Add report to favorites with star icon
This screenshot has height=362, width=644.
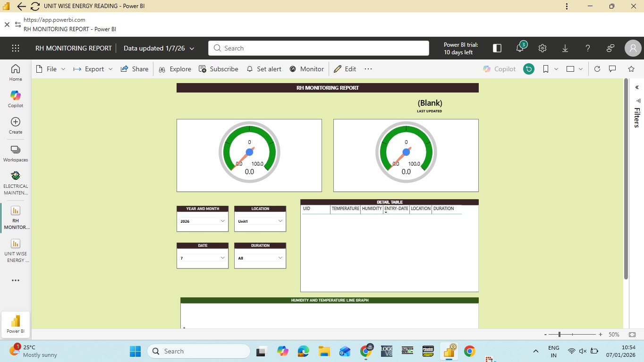pyautogui.click(x=631, y=69)
